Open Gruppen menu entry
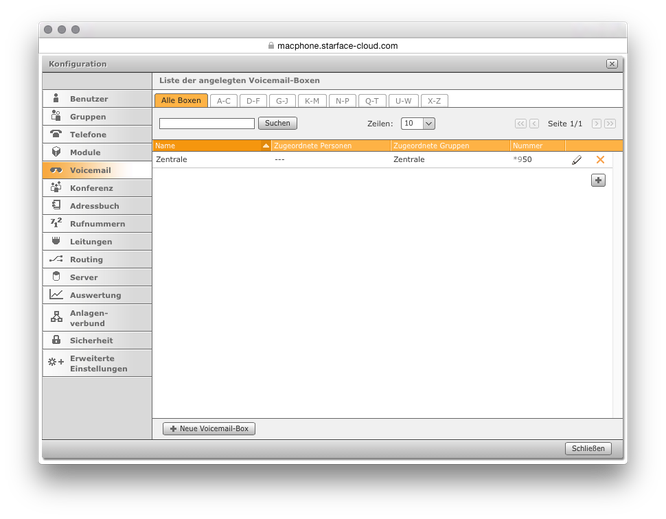The height and width of the screenshot is (519, 666). pos(97,116)
